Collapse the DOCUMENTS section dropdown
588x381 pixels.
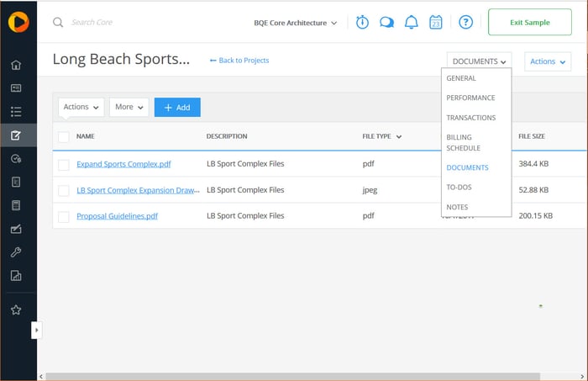480,61
